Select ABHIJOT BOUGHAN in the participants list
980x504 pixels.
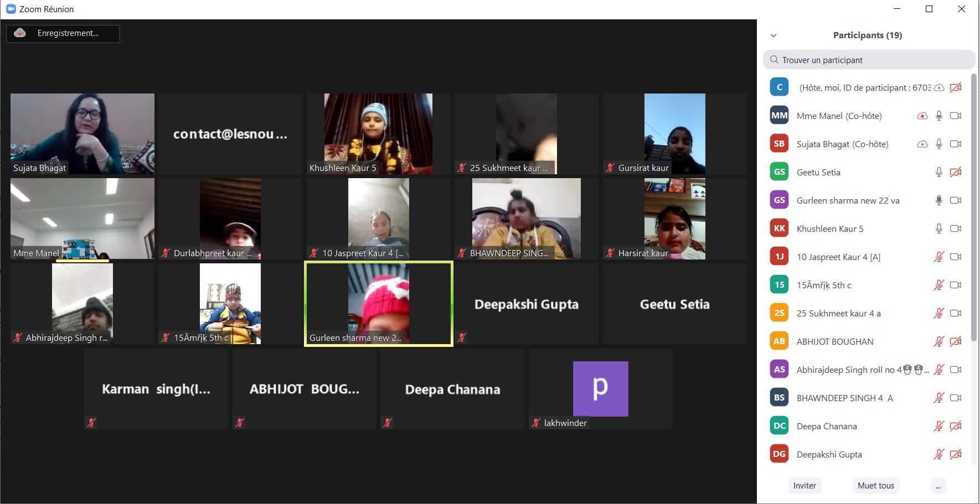pyautogui.click(x=835, y=341)
